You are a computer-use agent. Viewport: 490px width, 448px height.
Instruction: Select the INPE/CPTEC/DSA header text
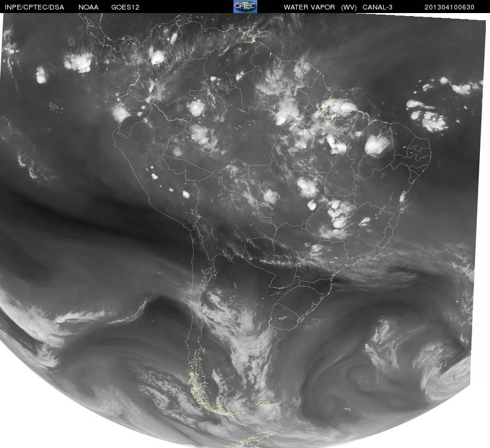pos(34,7)
